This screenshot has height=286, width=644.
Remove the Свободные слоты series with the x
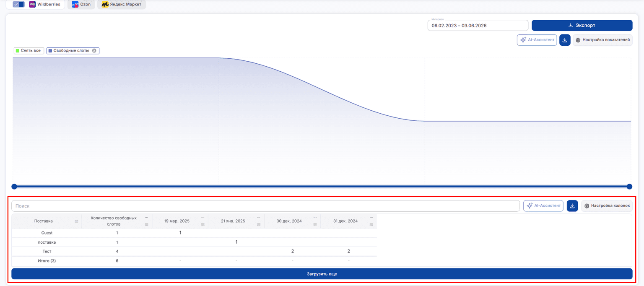(94, 51)
